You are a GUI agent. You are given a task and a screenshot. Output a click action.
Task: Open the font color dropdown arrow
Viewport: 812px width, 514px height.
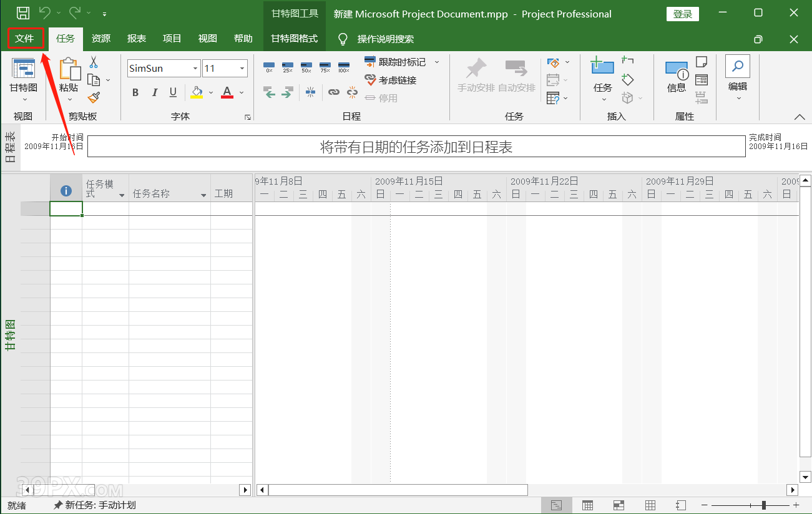[x=242, y=92]
